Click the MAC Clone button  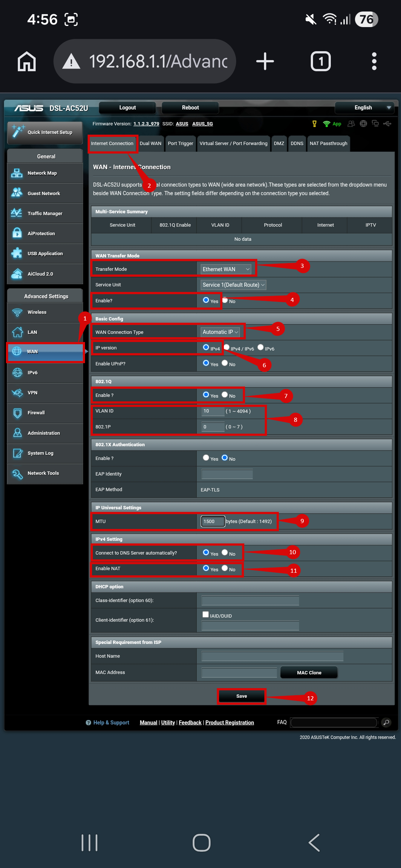coord(309,673)
